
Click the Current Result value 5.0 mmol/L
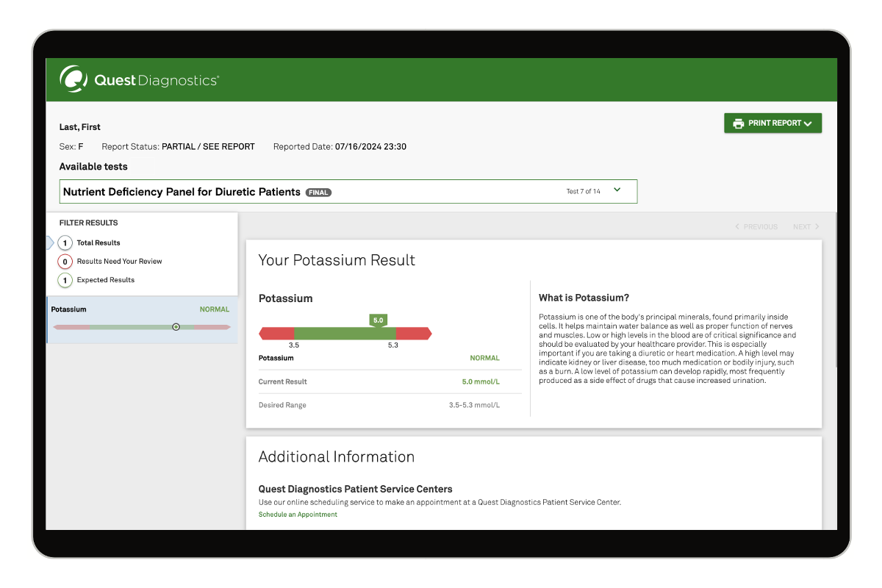point(481,382)
